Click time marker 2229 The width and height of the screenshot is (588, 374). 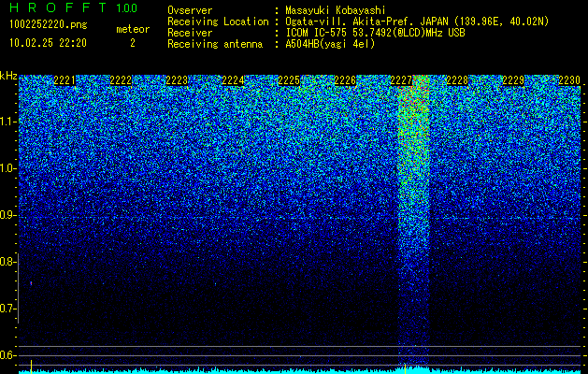click(513, 80)
